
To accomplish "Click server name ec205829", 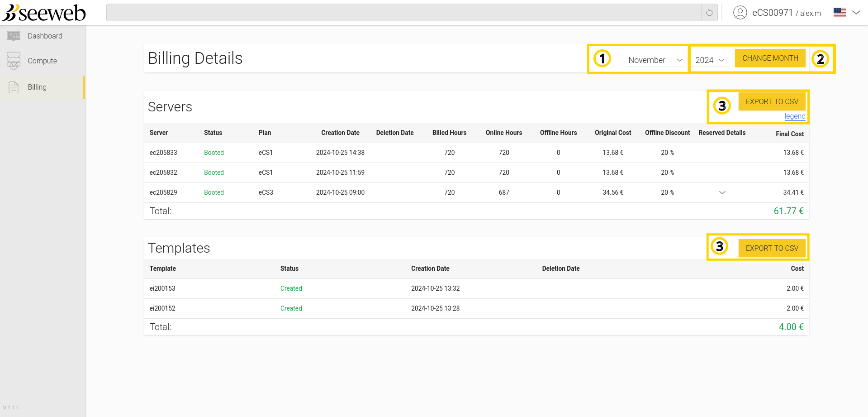I will pyautogui.click(x=163, y=192).
